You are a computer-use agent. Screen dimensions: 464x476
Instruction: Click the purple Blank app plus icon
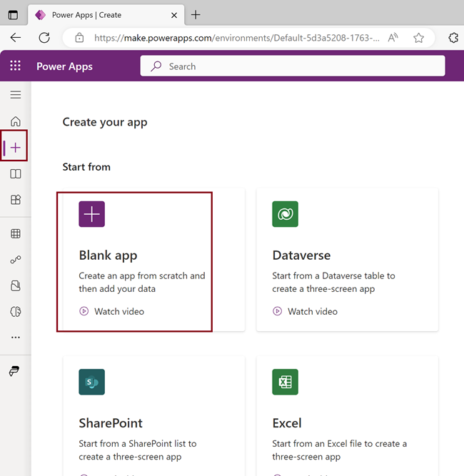[91, 214]
